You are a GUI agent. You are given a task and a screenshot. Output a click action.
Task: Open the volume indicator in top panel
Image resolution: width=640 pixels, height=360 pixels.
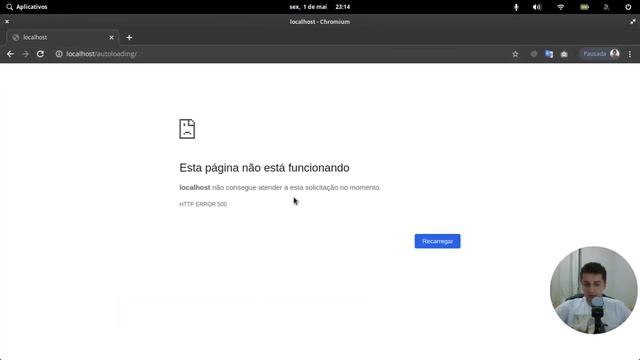click(x=537, y=7)
